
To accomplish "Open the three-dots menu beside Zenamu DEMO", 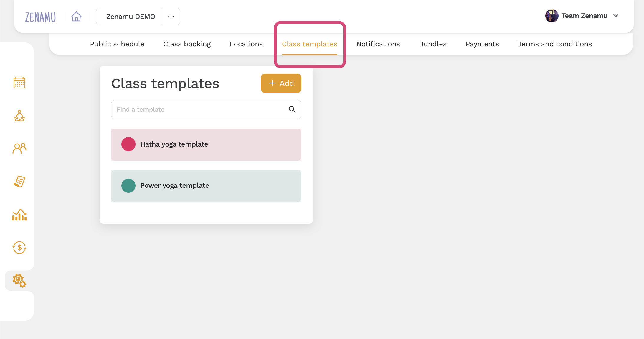I will 171,17.
